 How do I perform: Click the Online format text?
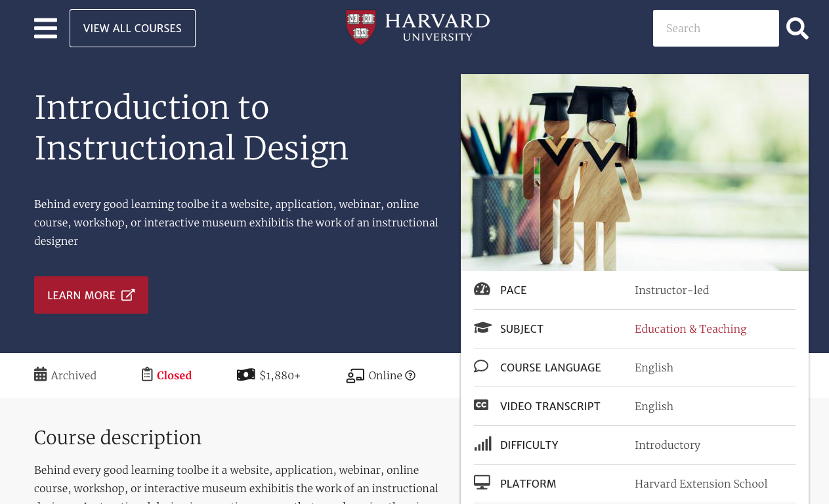(385, 375)
